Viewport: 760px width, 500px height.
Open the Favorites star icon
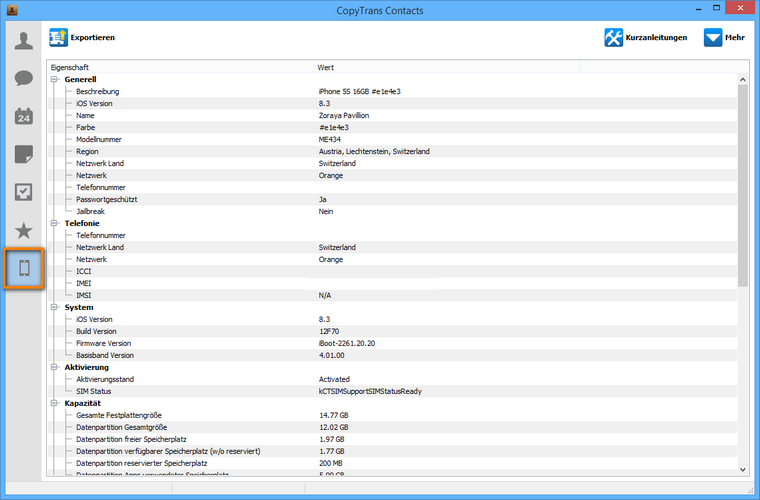click(24, 231)
